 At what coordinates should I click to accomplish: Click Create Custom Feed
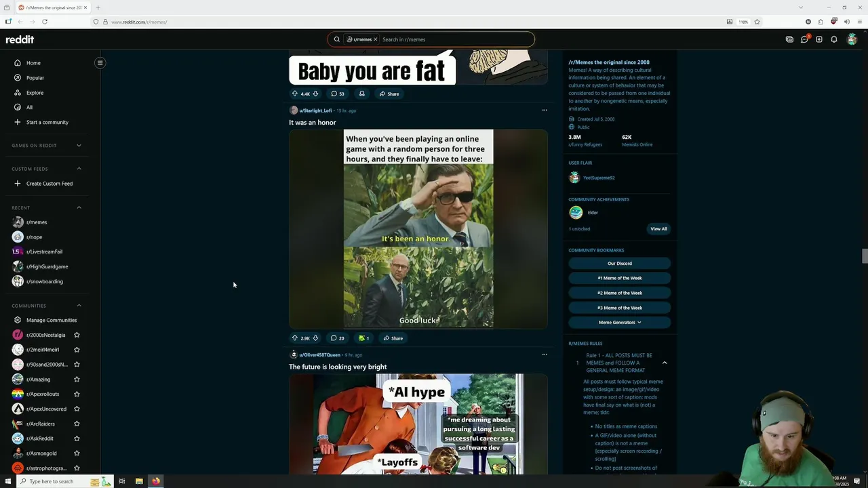tap(50, 184)
